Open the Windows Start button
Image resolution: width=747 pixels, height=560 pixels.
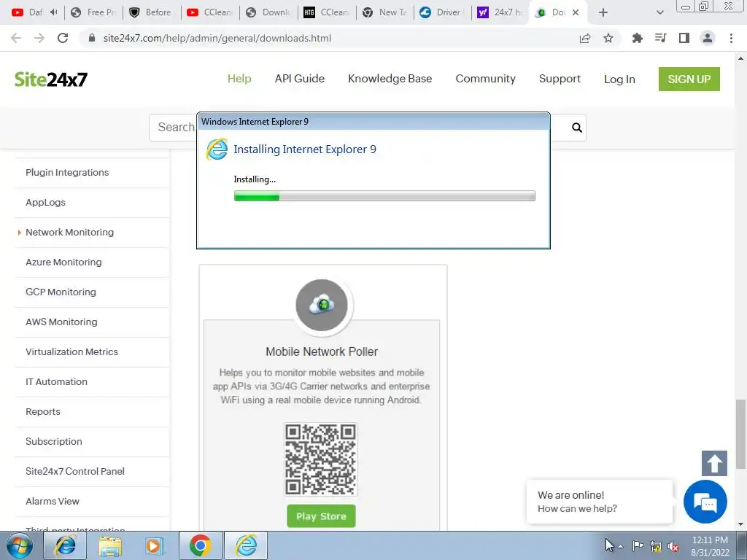pyautogui.click(x=20, y=545)
